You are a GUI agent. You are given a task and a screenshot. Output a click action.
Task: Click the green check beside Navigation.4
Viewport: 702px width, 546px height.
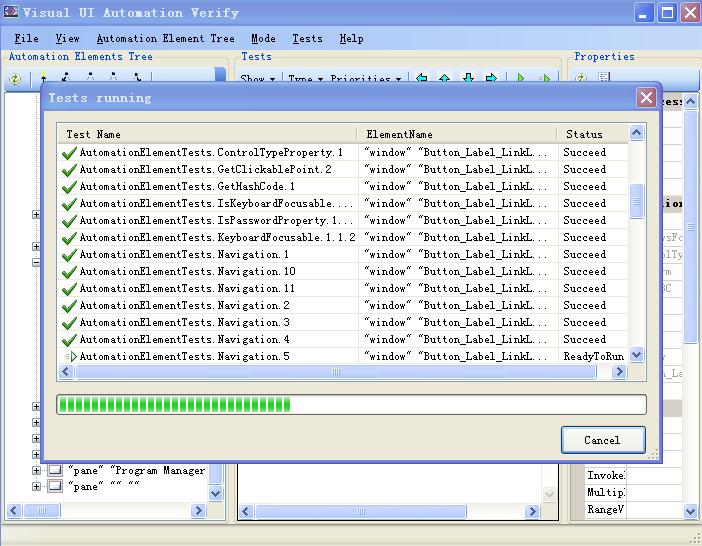[x=69, y=340]
